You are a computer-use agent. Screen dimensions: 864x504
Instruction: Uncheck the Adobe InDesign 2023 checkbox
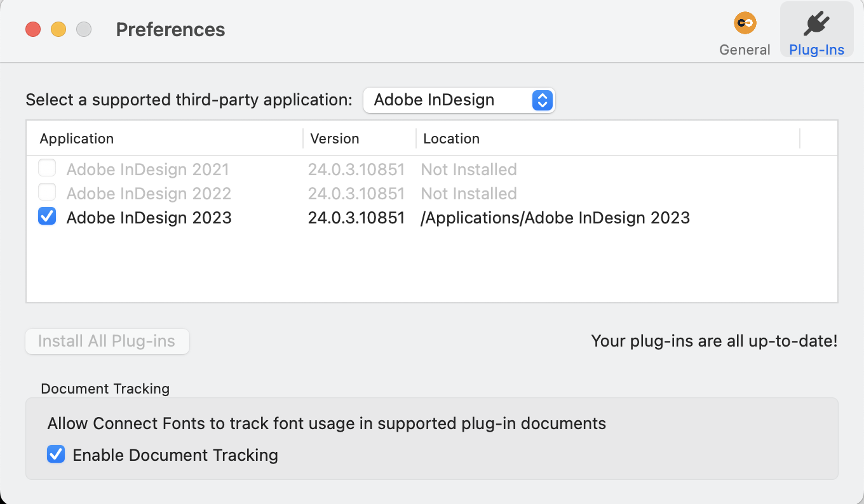coord(47,216)
